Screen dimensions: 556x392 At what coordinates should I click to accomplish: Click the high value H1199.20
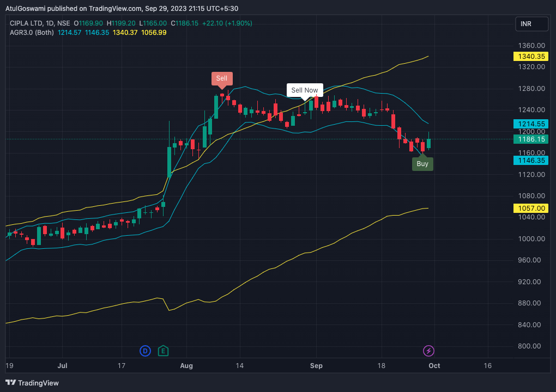pos(121,23)
